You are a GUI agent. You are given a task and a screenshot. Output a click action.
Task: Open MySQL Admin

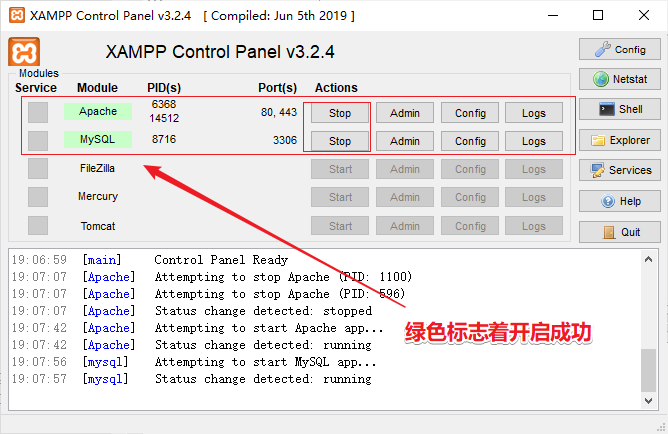(405, 141)
